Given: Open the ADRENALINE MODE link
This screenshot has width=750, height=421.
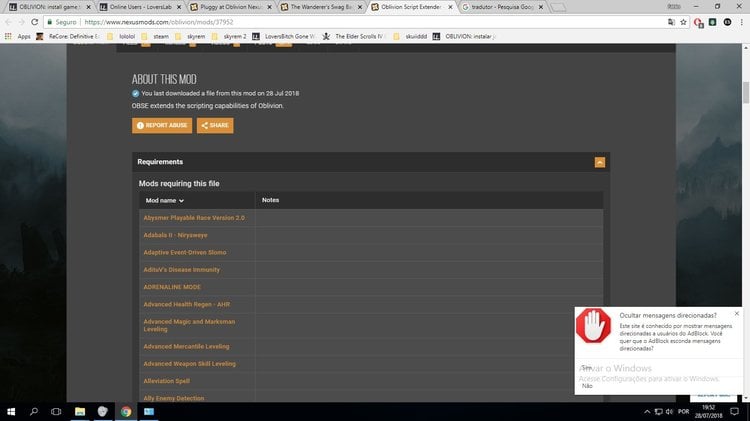Looking at the screenshot, I should [x=172, y=287].
